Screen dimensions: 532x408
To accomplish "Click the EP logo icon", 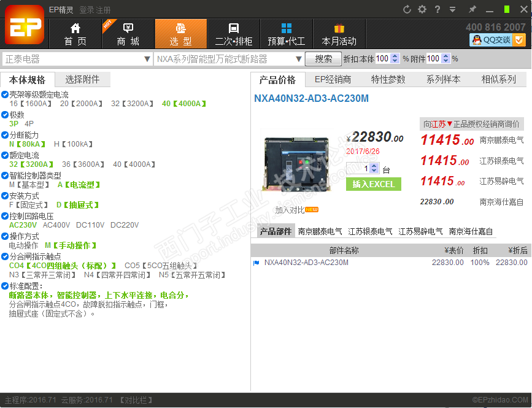I will (25, 25).
